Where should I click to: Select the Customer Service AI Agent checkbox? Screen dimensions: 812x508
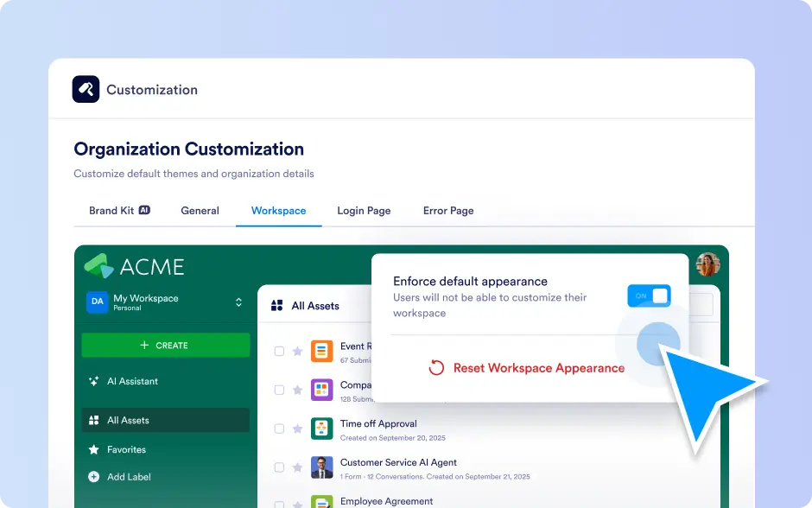(x=279, y=467)
